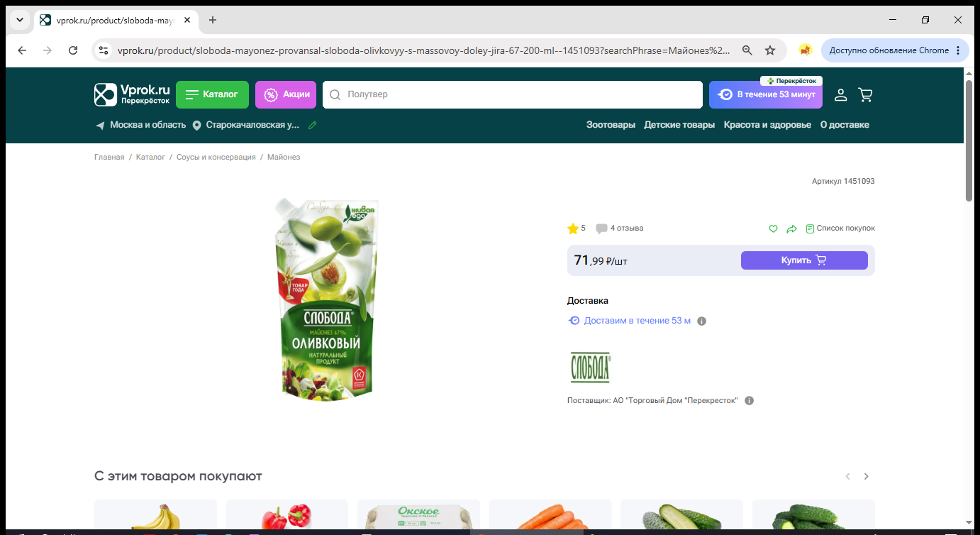Click the zoom magnifier in address bar

[747, 50]
